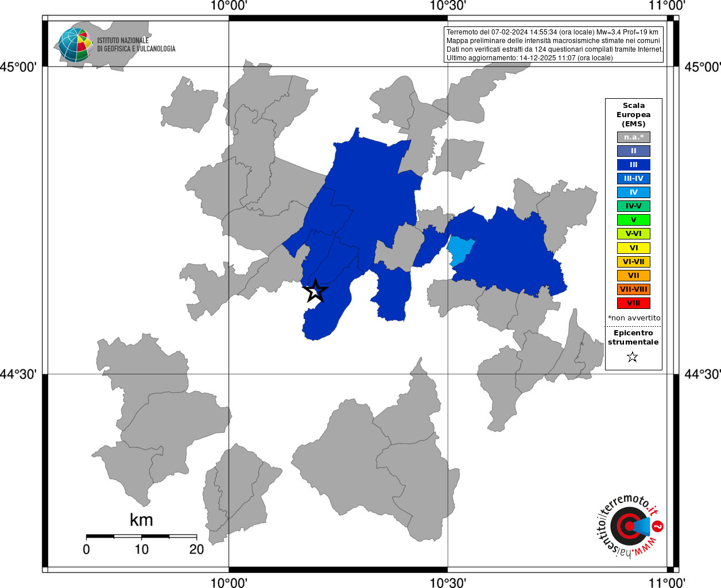Image resolution: width=721 pixels, height=588 pixels.
Task: Select the n.a.* gray legend swatch
Action: point(634,137)
